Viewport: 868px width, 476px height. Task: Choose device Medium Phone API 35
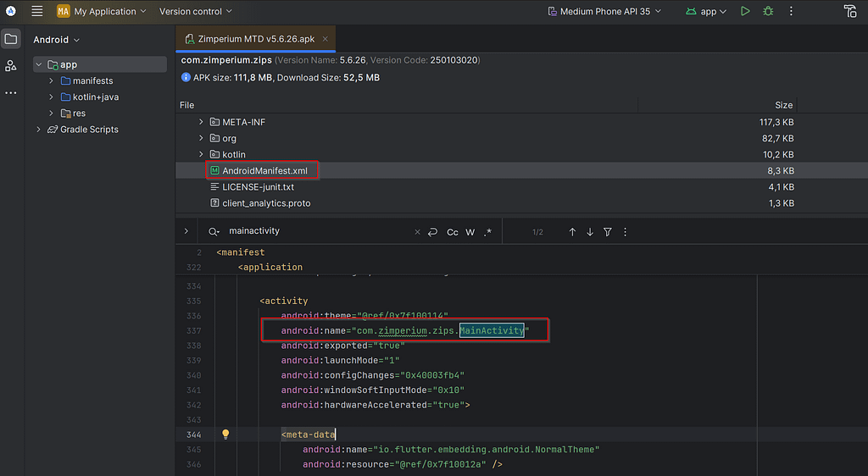click(x=604, y=11)
